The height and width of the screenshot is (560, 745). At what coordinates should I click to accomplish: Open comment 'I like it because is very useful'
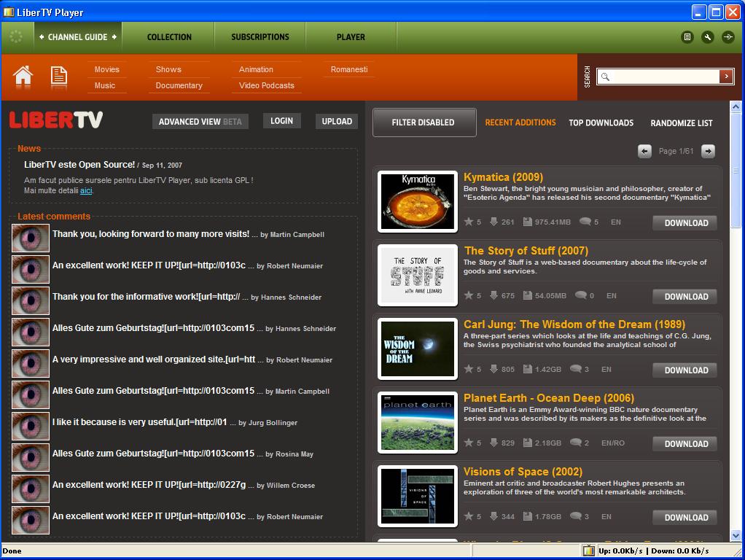pos(140,422)
